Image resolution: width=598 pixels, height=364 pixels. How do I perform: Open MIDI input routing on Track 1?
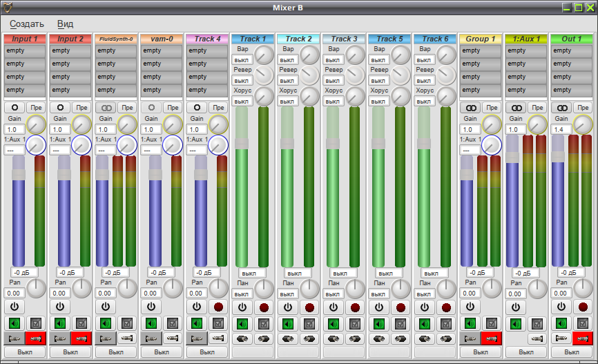242,339
